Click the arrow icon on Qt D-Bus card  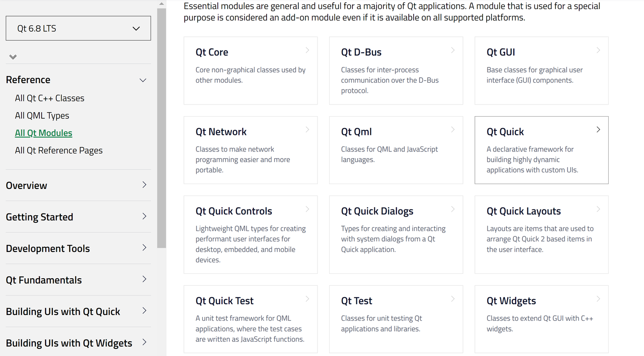click(x=453, y=50)
